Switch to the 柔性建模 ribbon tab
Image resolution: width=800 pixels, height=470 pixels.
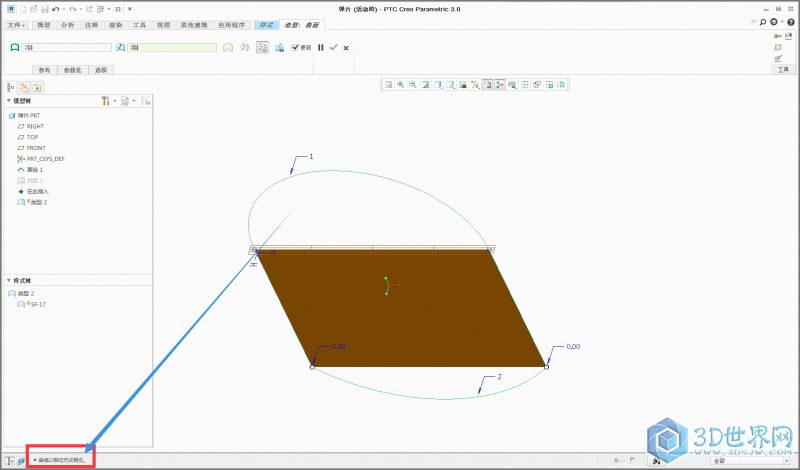click(194, 25)
